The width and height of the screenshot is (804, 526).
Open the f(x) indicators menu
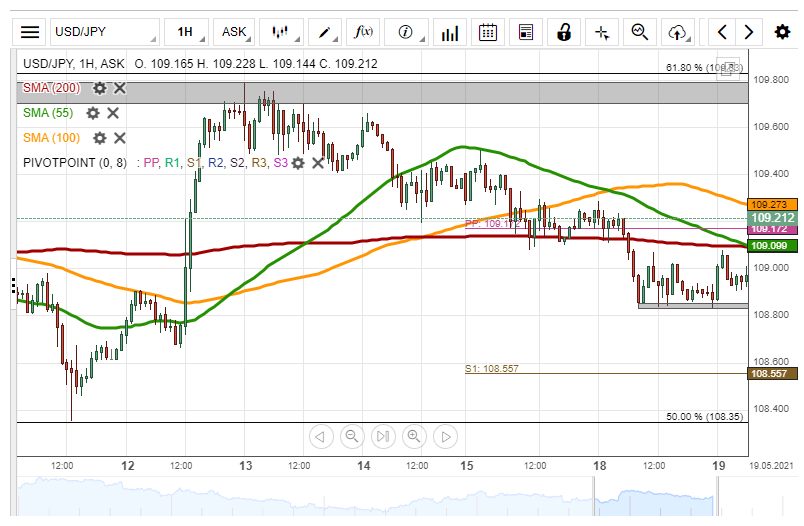click(x=366, y=32)
